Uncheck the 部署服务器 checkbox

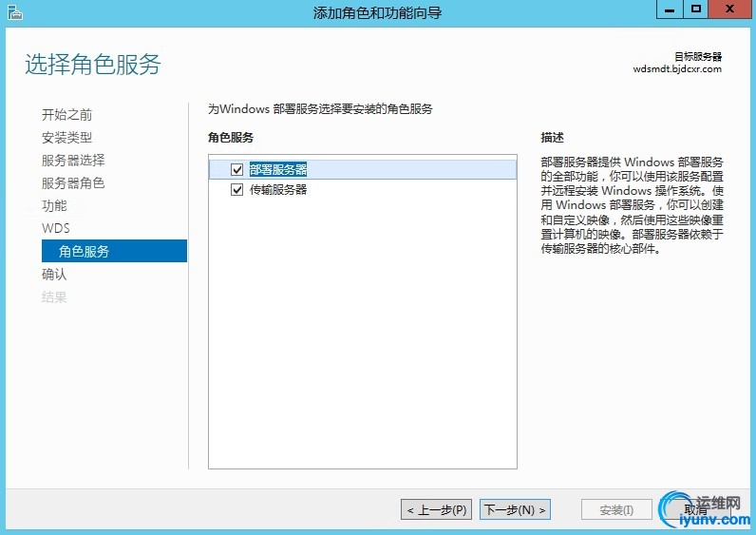point(236,170)
